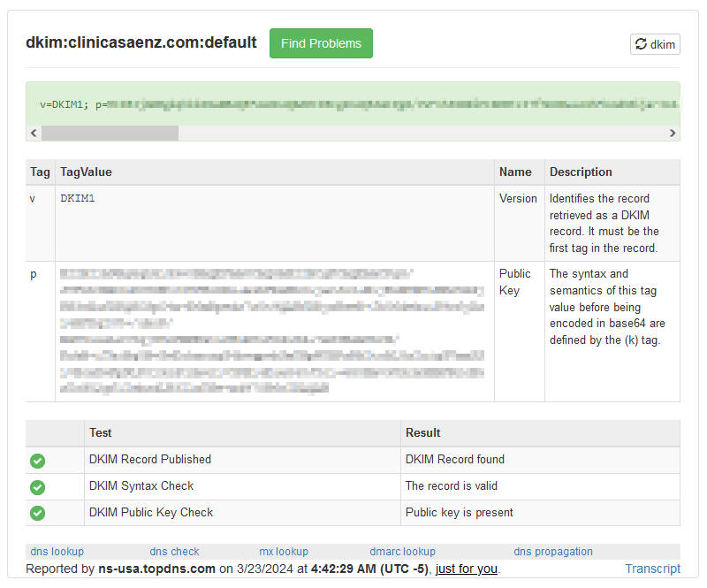The image size is (707, 588).
Task: Click the 'Public key is present' result
Action: (540, 513)
